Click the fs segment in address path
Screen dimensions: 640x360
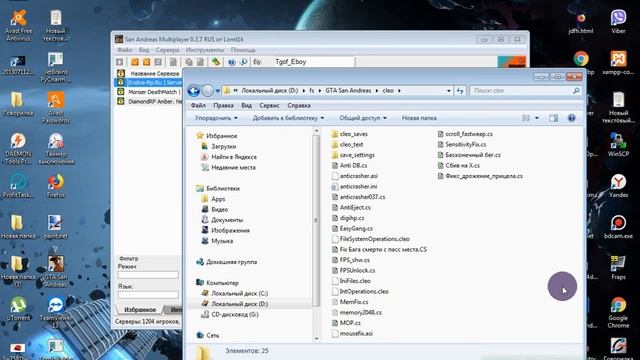(311, 91)
